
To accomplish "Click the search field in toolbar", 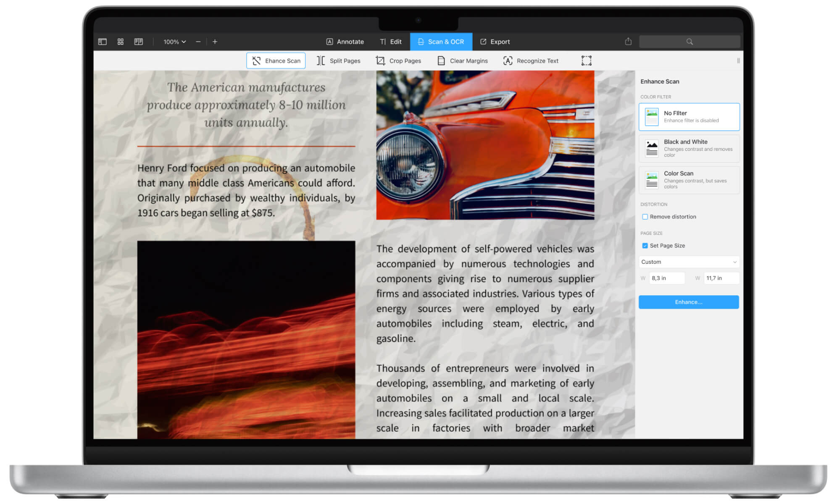I will coord(689,42).
